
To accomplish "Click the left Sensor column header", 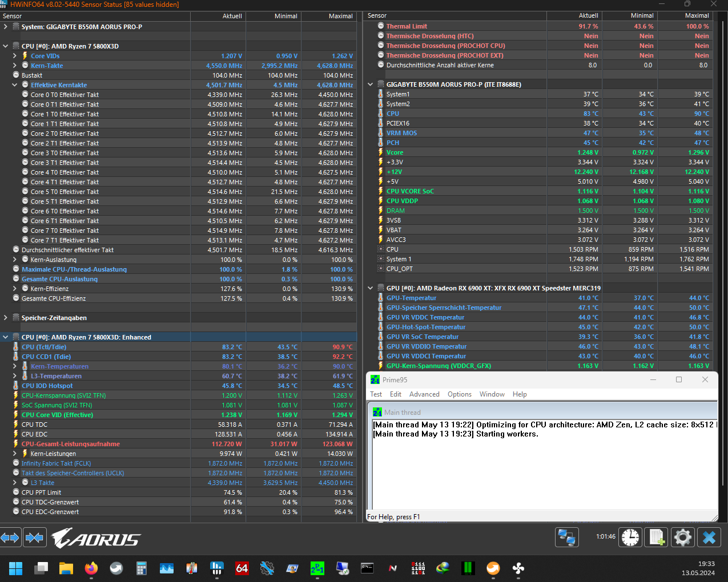I will tap(95, 16).
